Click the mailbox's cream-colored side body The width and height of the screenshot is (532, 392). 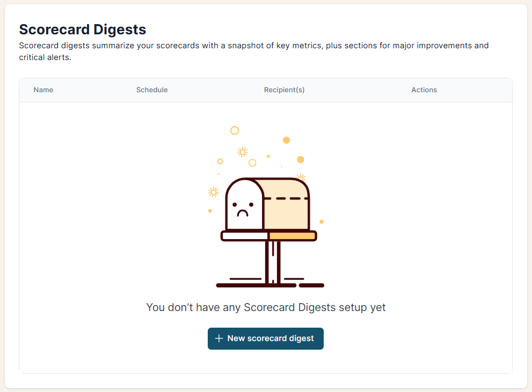(x=287, y=215)
